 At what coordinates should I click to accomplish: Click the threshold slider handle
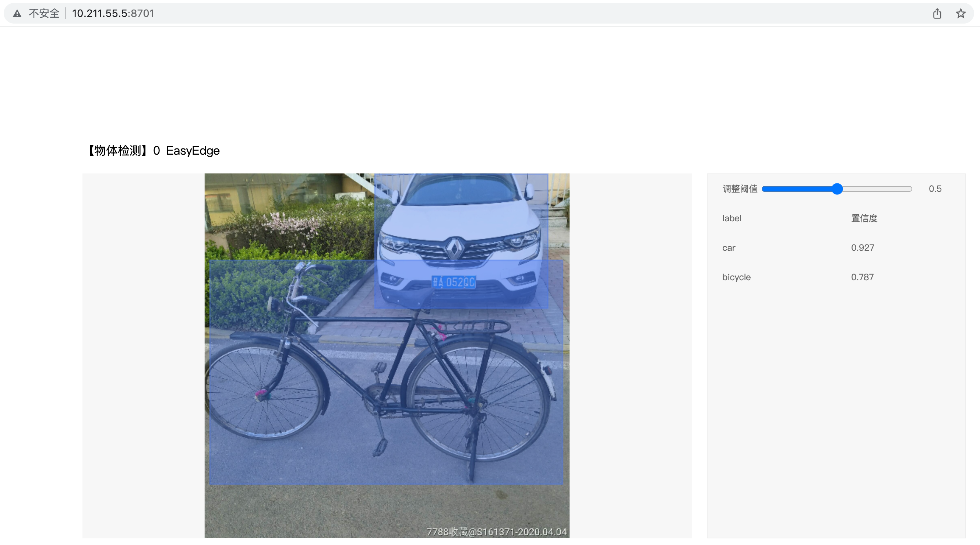pos(837,189)
